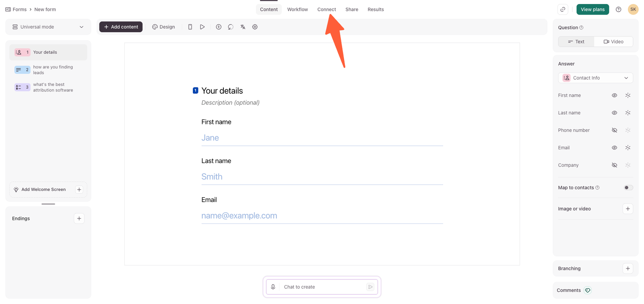Click the microphone icon in Chat to create
This screenshot has width=644, height=304.
click(273, 287)
